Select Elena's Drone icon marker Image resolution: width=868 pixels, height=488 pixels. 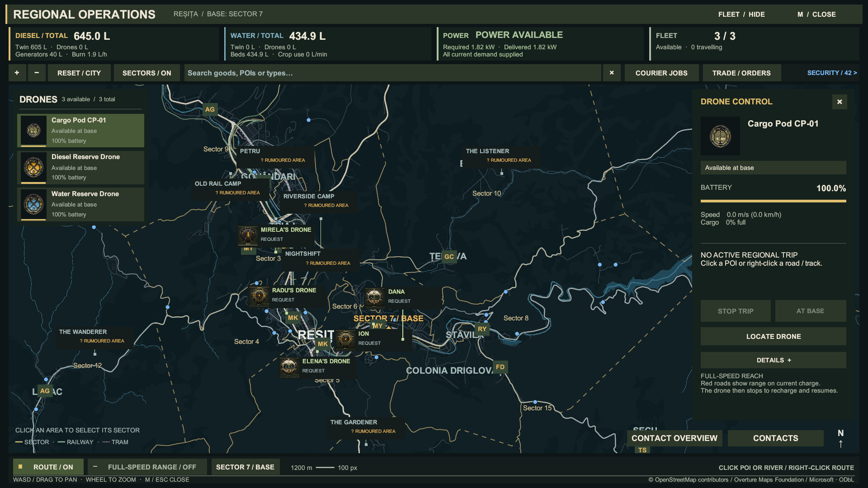pos(289,367)
